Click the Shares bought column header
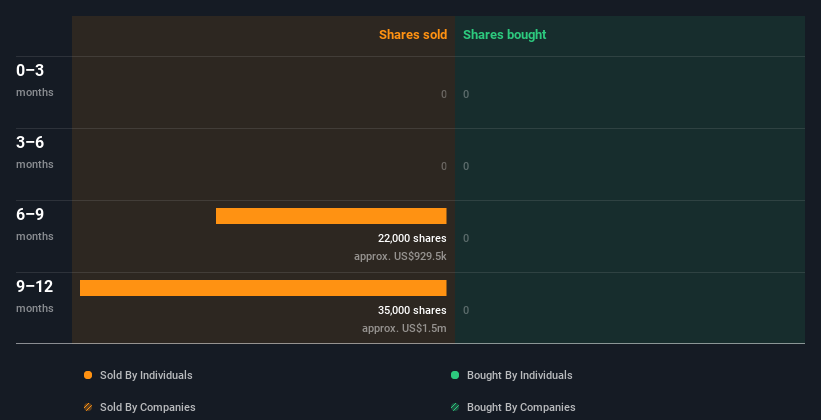Image resolution: width=821 pixels, height=420 pixels. coord(504,35)
